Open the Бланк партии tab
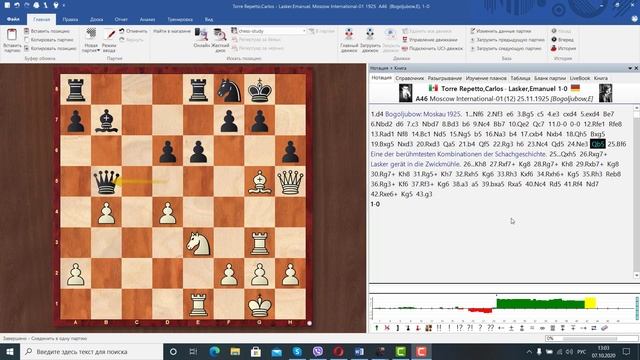 [550, 78]
